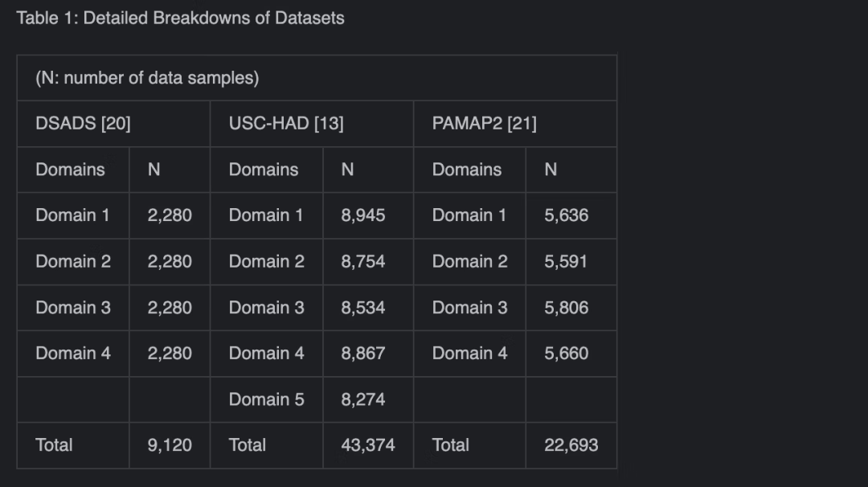The width and height of the screenshot is (868, 487).
Task: Click the PAMAP2 total 22,693
Action: pyautogui.click(x=571, y=445)
